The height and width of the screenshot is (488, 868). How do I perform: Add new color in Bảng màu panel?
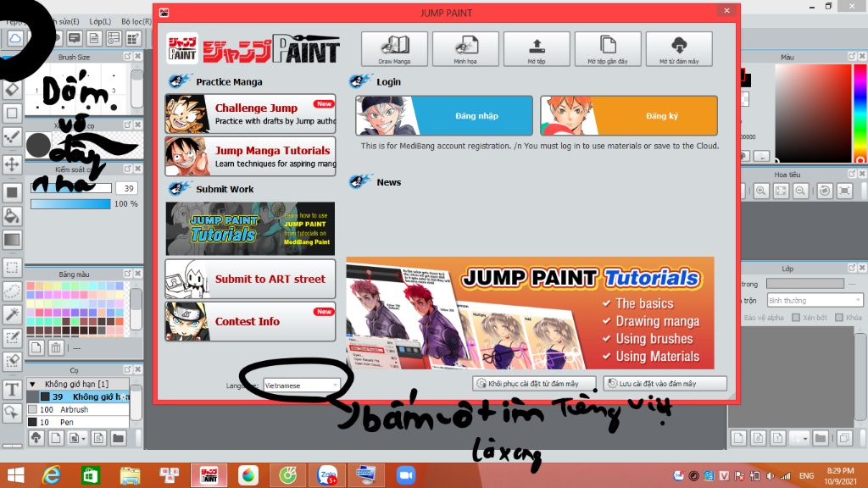tap(36, 348)
